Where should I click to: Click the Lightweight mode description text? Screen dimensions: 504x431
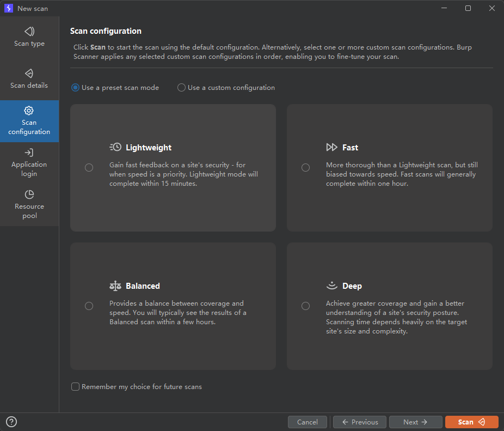point(183,174)
